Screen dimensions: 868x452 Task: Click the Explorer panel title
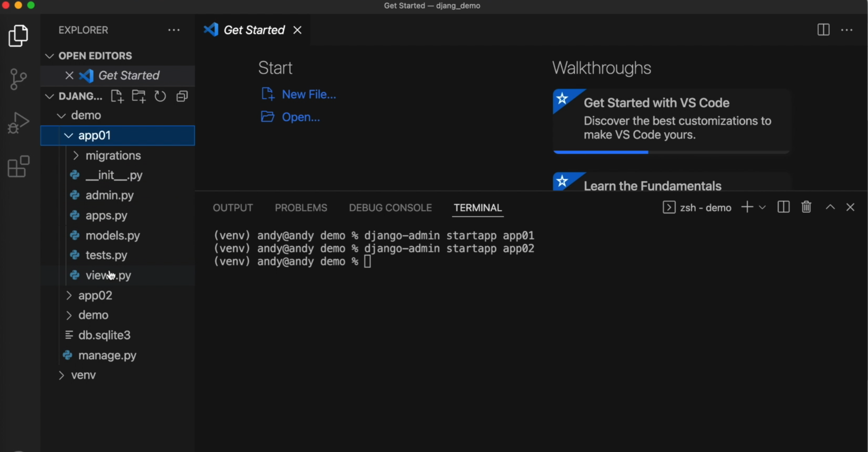pyautogui.click(x=83, y=30)
